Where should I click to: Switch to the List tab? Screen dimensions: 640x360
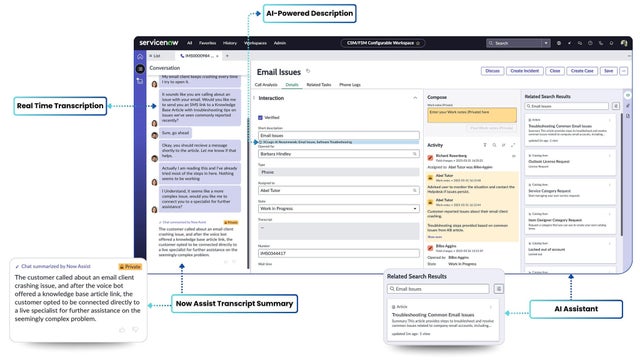[155, 56]
